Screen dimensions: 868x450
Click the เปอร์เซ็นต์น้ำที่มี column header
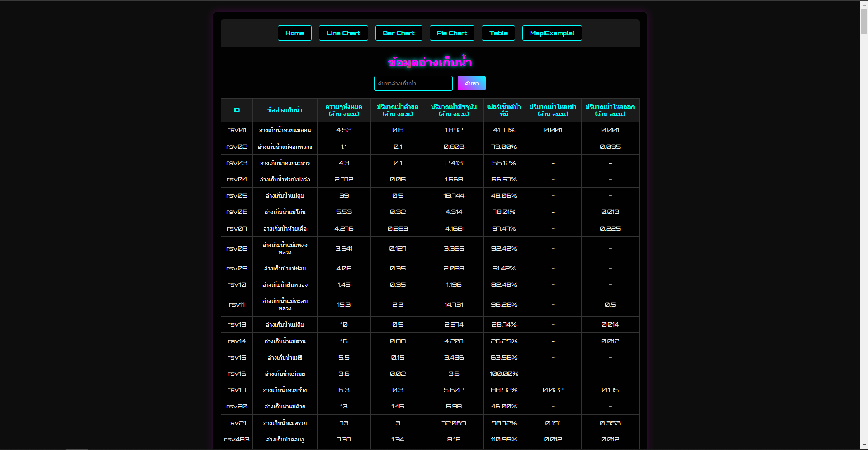(504, 110)
